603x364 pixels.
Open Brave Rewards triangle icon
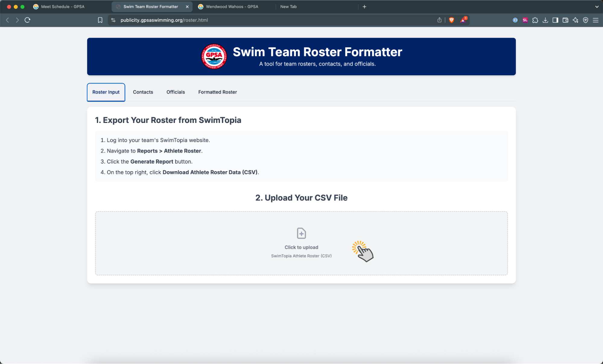click(x=463, y=20)
